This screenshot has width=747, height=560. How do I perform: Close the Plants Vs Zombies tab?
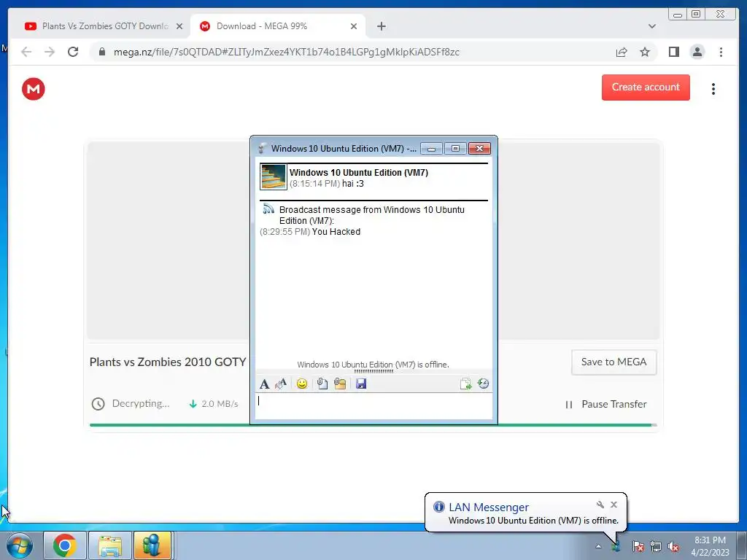click(179, 26)
